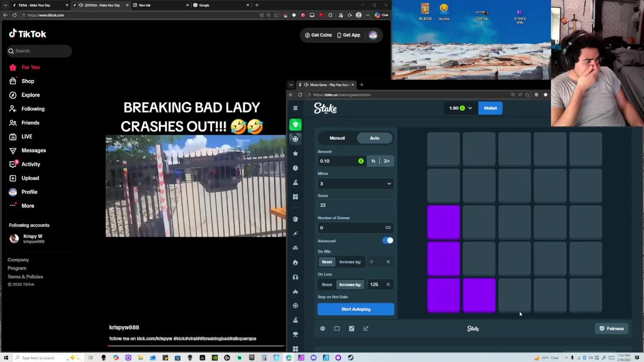This screenshot has width=644, height=362.
Task: Click Get App on TikTok
Action: (349, 35)
